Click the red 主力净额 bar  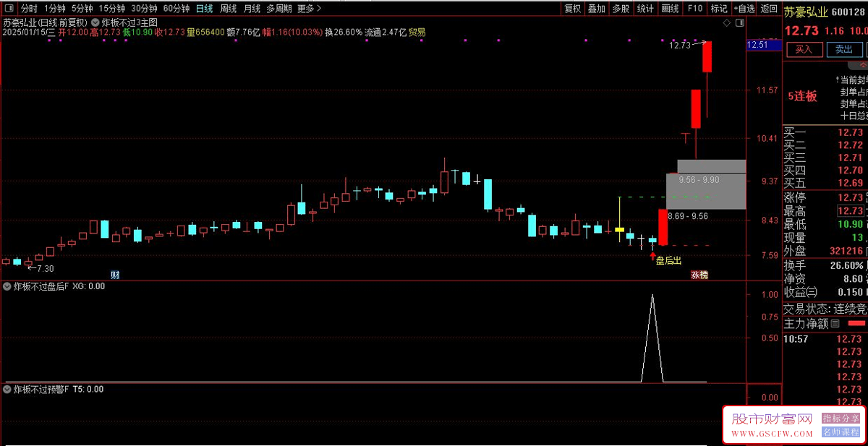coord(856,324)
